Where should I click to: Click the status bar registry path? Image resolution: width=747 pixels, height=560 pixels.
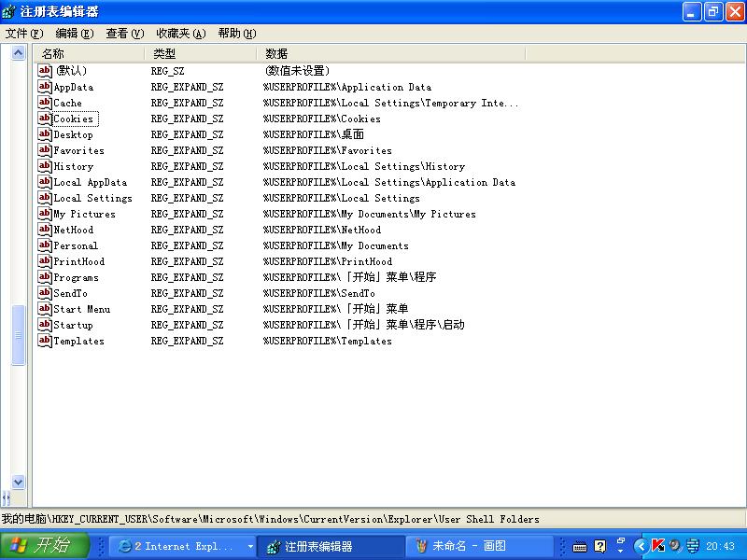(271, 519)
